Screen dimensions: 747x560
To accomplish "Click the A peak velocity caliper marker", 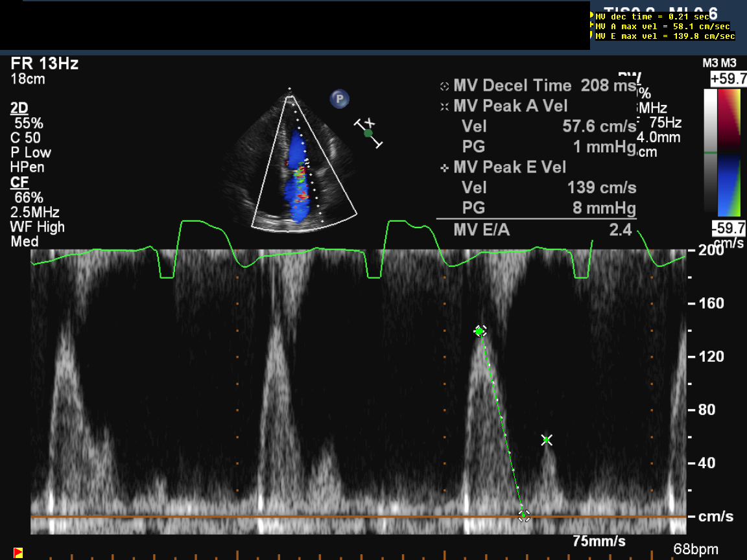I will click(x=547, y=440).
